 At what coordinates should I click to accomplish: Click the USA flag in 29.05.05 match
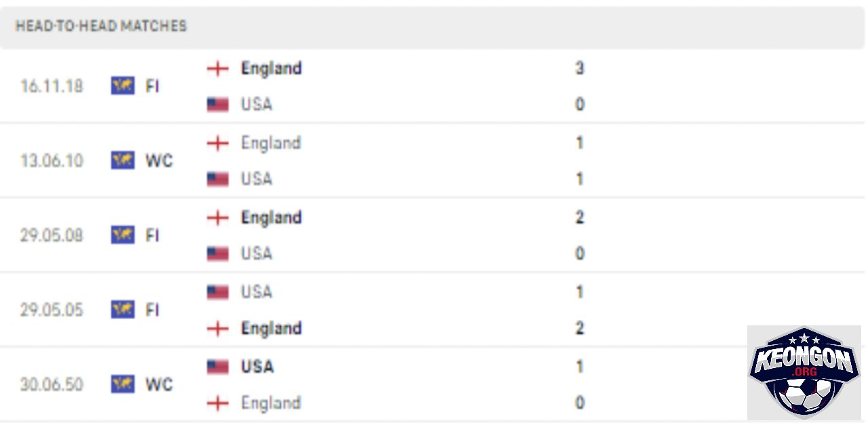coord(218,292)
